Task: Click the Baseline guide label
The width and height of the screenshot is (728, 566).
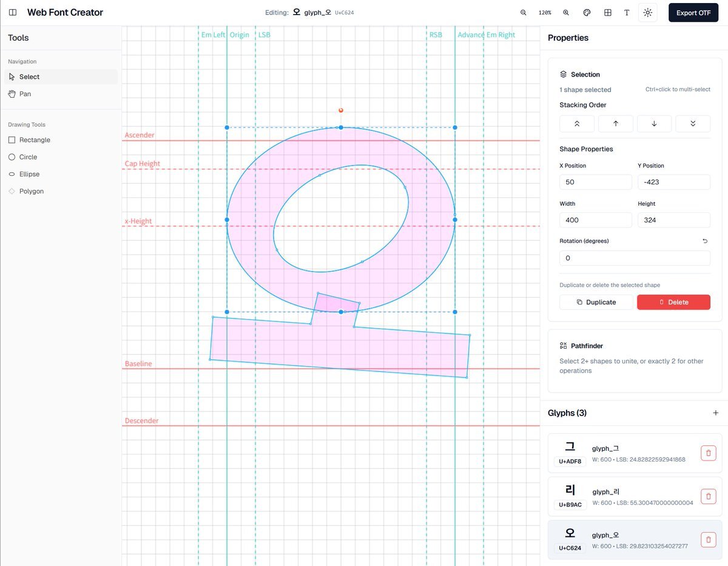Action: (x=138, y=364)
